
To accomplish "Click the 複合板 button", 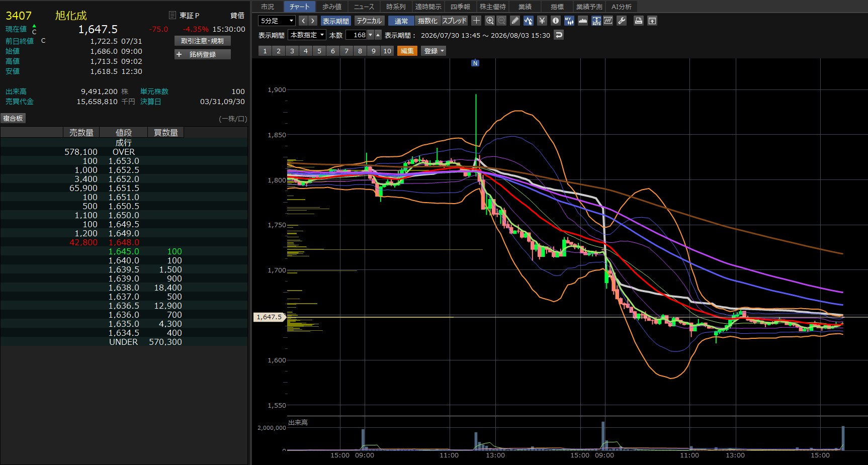I will pos(13,118).
